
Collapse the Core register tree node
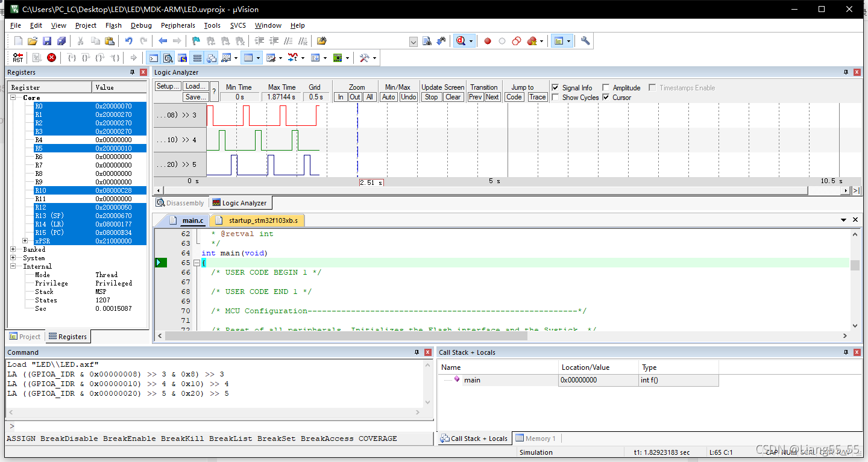point(13,98)
